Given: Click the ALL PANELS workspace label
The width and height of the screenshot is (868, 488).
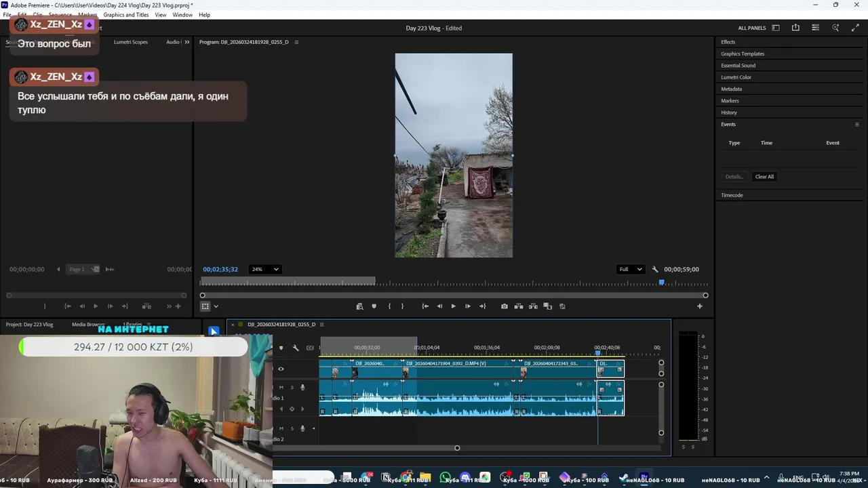Looking at the screenshot, I should click(752, 28).
